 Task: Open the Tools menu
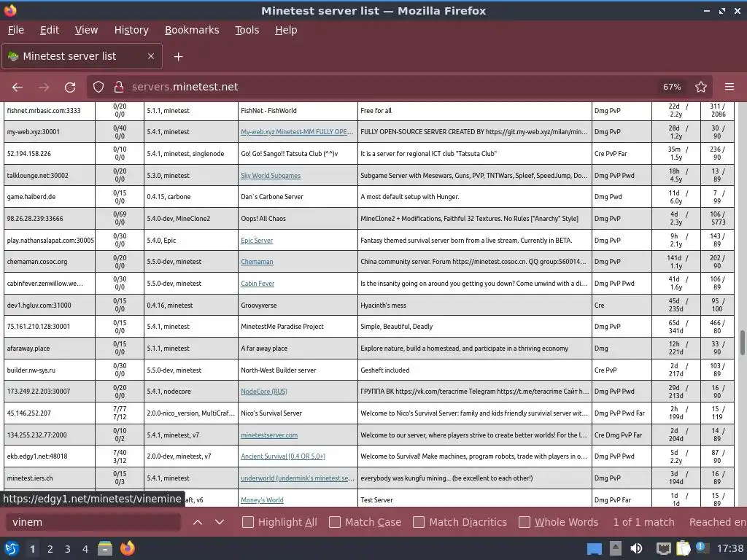247,30
